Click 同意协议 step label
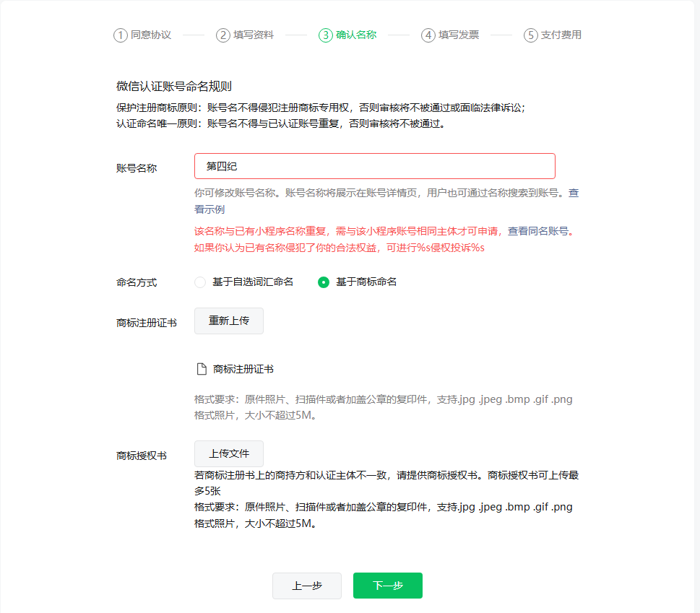This screenshot has height=613, width=700. (x=151, y=35)
